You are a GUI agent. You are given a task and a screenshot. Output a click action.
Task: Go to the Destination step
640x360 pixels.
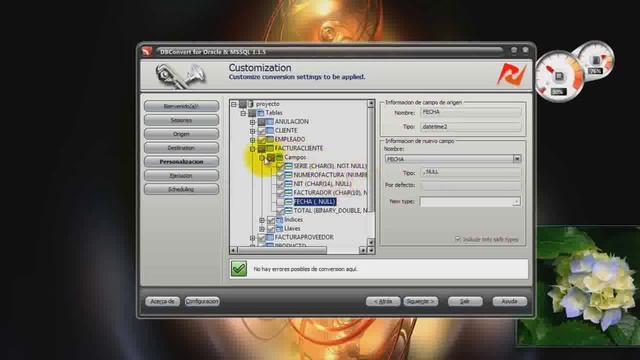click(181, 148)
